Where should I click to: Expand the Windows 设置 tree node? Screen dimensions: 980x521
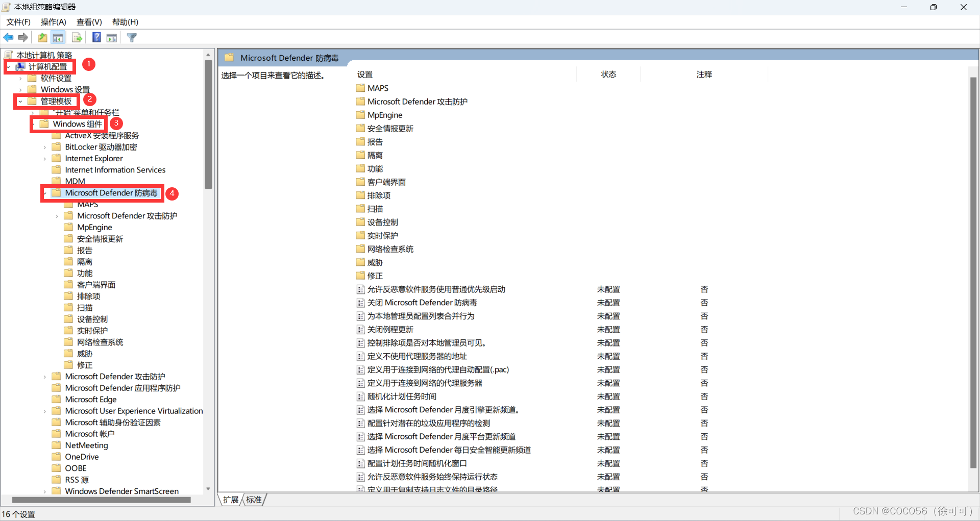[x=20, y=90]
